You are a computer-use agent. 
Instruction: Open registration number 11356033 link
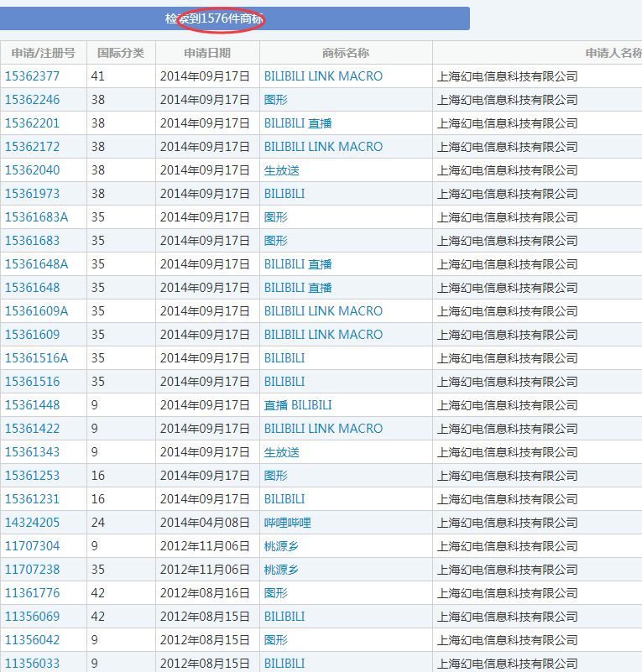(x=32, y=664)
